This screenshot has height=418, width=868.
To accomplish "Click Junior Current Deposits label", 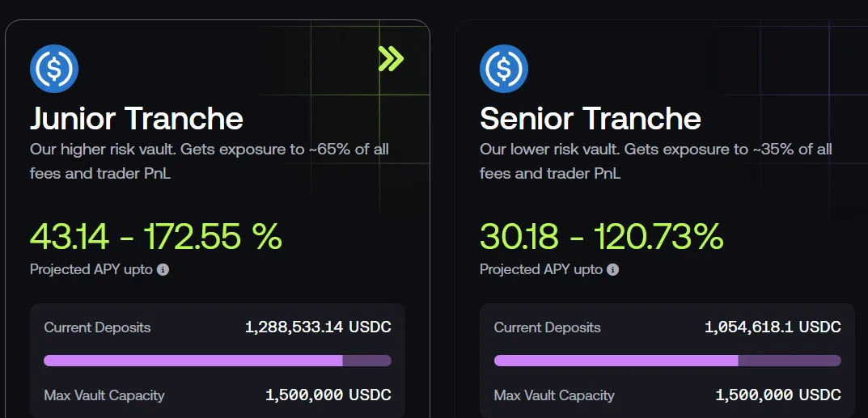I will [x=97, y=327].
